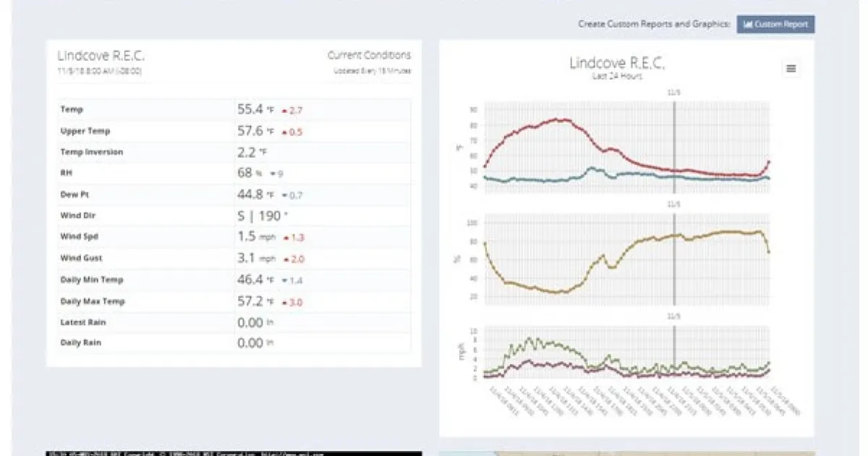Select the Wind Dir row label
The width and height of the screenshot is (868, 456).
point(78,216)
